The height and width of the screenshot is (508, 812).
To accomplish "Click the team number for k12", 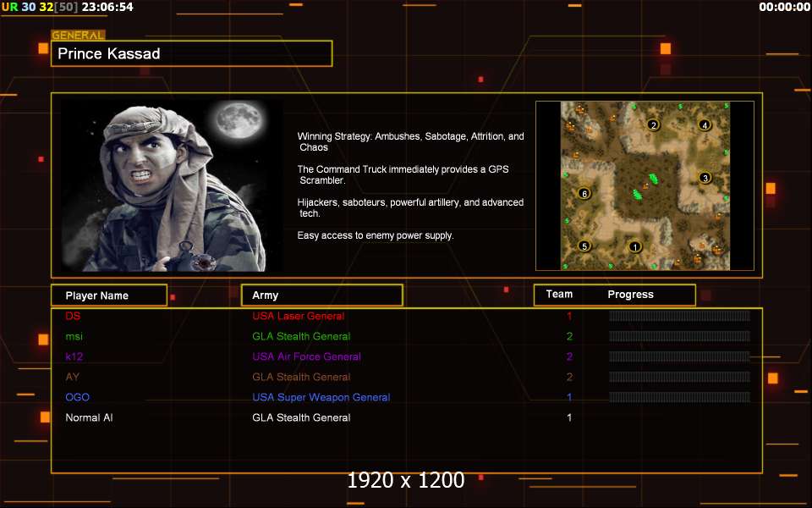I will (569, 356).
